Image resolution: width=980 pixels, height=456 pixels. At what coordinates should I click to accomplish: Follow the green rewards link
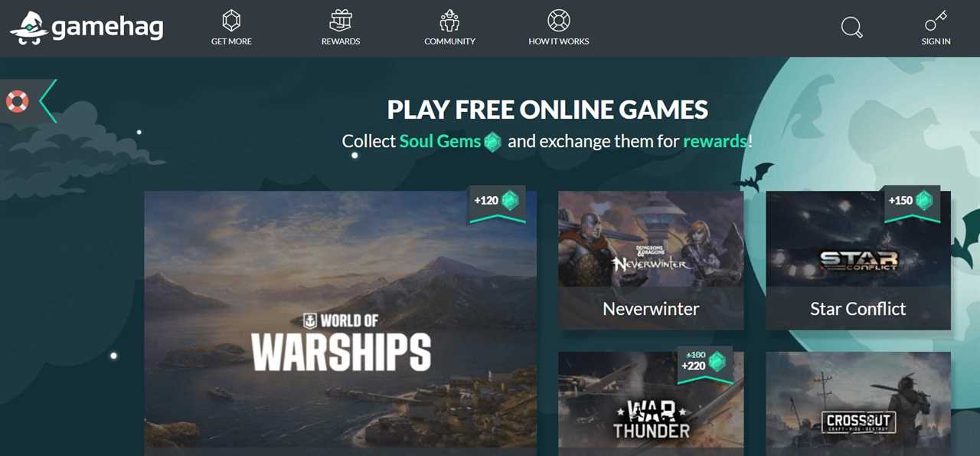point(715,141)
